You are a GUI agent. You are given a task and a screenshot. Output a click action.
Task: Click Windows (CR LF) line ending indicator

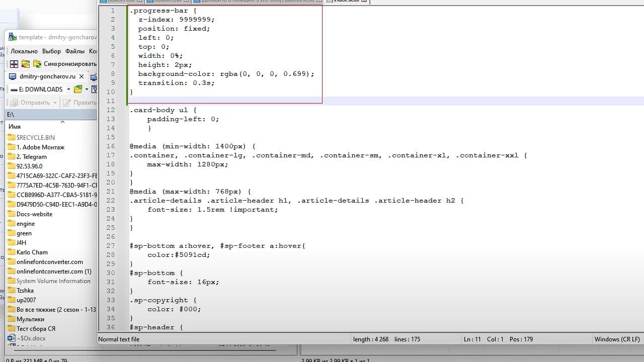click(x=617, y=339)
